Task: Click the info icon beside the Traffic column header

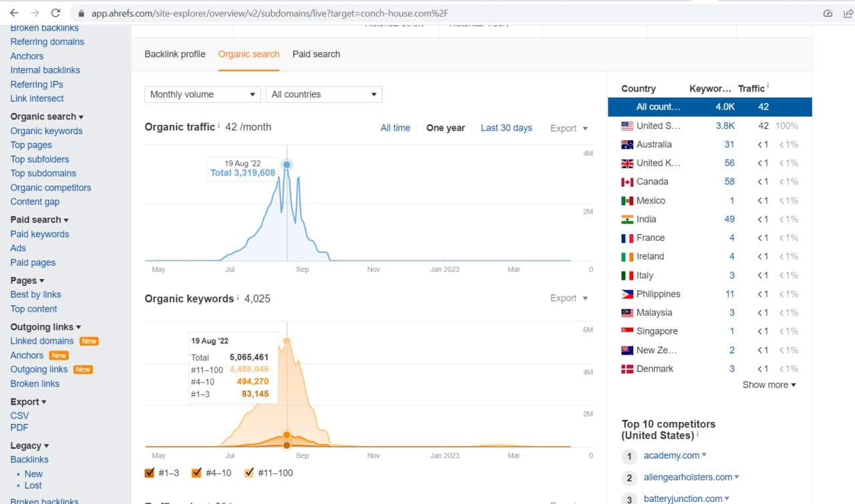Action: [x=768, y=87]
